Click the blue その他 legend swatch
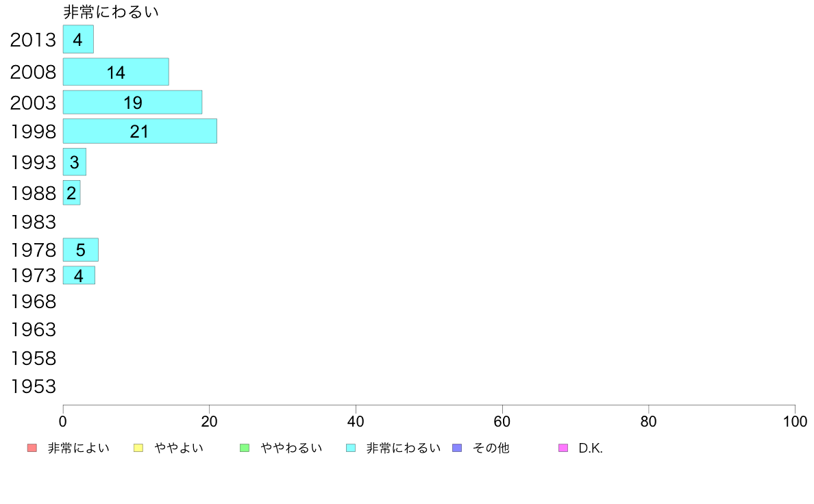 pyautogui.click(x=457, y=448)
